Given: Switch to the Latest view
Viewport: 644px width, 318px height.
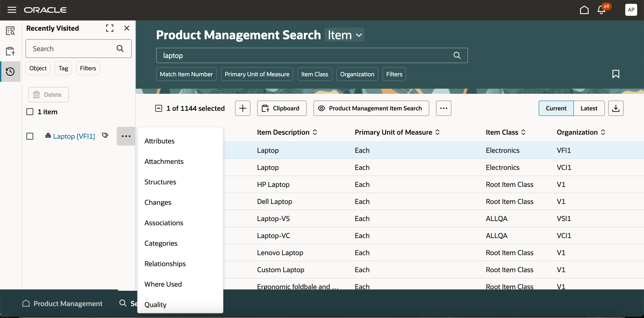Looking at the screenshot, I should (589, 108).
